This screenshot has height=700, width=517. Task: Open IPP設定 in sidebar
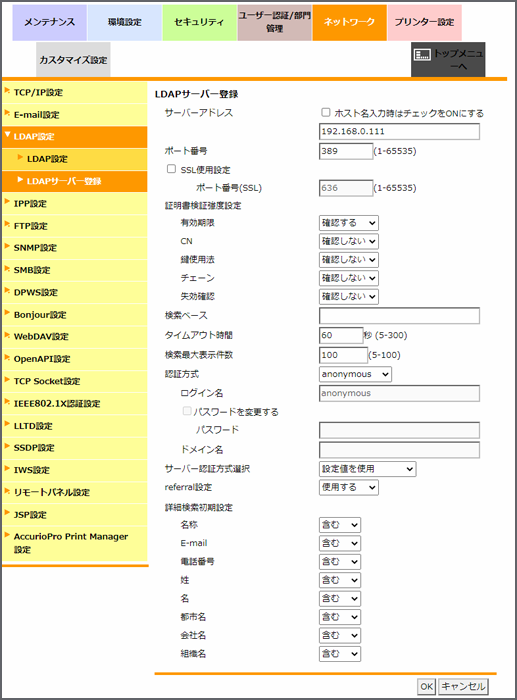[75, 204]
